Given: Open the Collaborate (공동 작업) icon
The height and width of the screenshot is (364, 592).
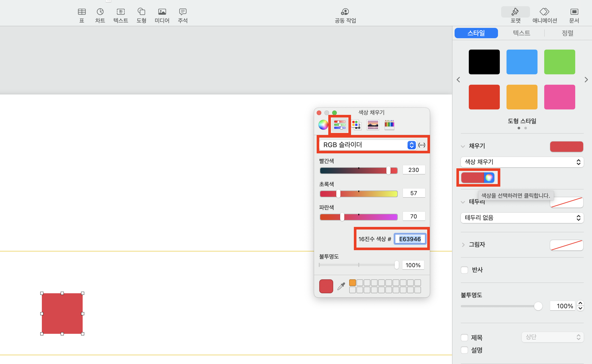Looking at the screenshot, I should tap(345, 12).
